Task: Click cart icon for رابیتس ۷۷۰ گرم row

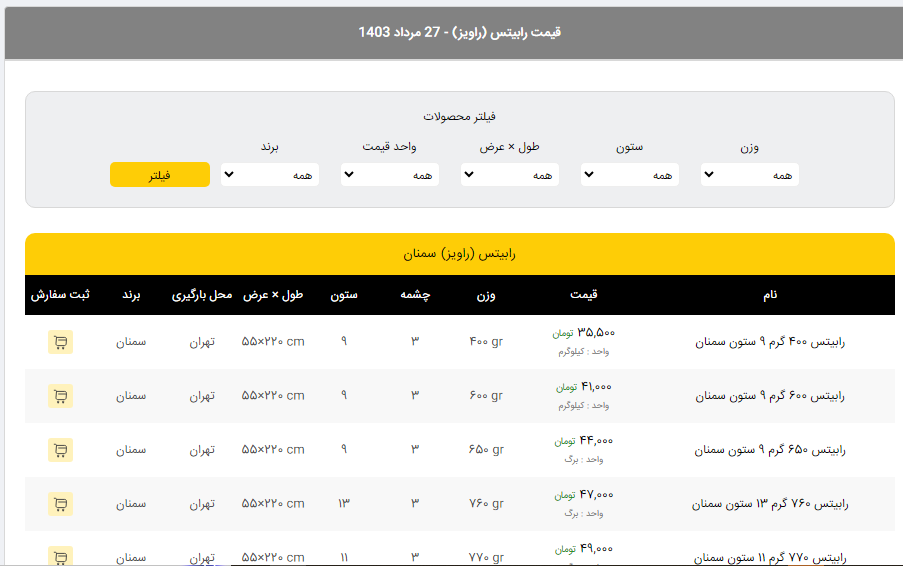Action: [x=60, y=555]
